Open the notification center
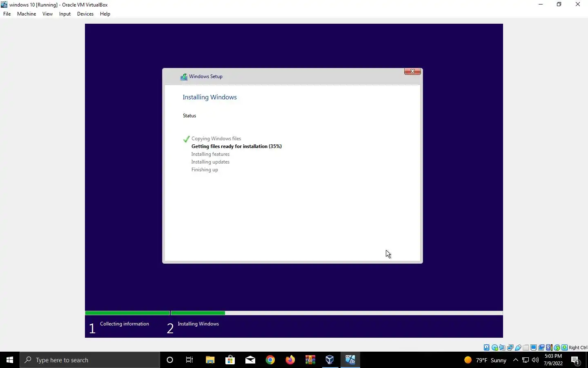Screen dimensions: 588x368 point(576,360)
